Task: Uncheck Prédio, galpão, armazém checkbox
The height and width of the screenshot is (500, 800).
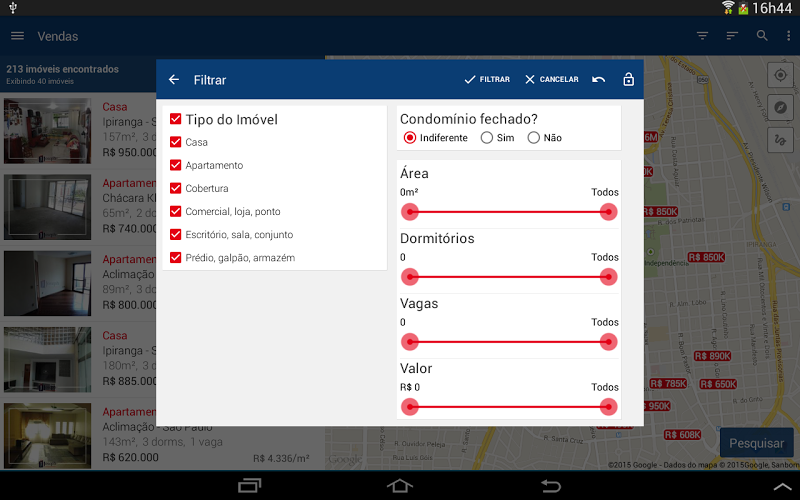Action: pyautogui.click(x=176, y=258)
